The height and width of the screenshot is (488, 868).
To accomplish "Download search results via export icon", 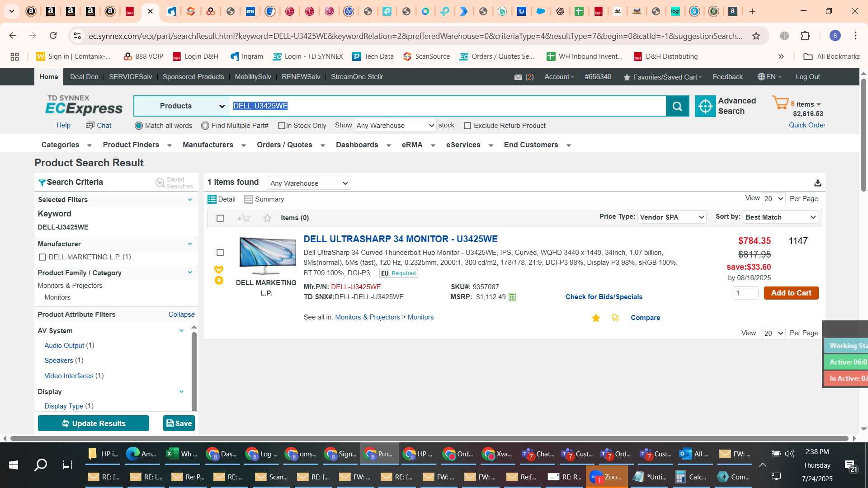I will (x=817, y=183).
